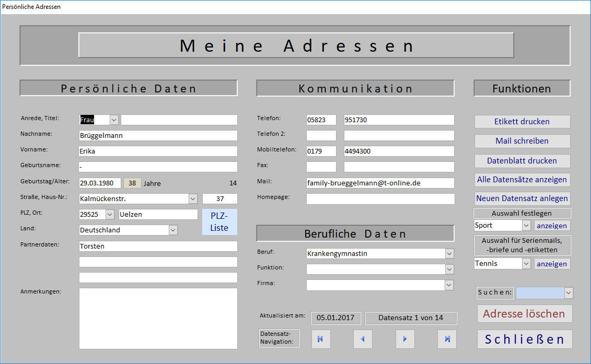Expand the Suchen dropdown
The height and width of the screenshot is (364, 591).
click(x=567, y=292)
